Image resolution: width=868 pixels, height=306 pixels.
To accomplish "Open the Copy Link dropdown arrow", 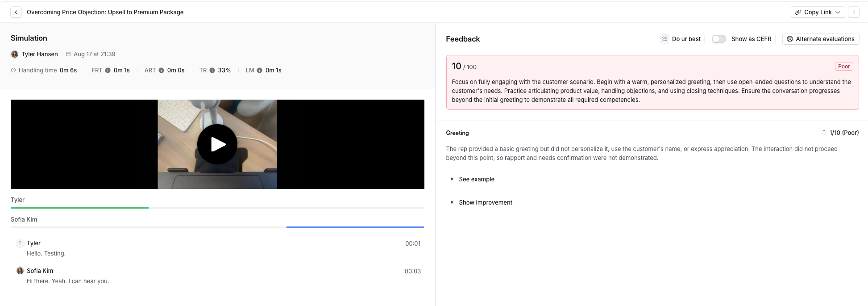I will tap(838, 12).
